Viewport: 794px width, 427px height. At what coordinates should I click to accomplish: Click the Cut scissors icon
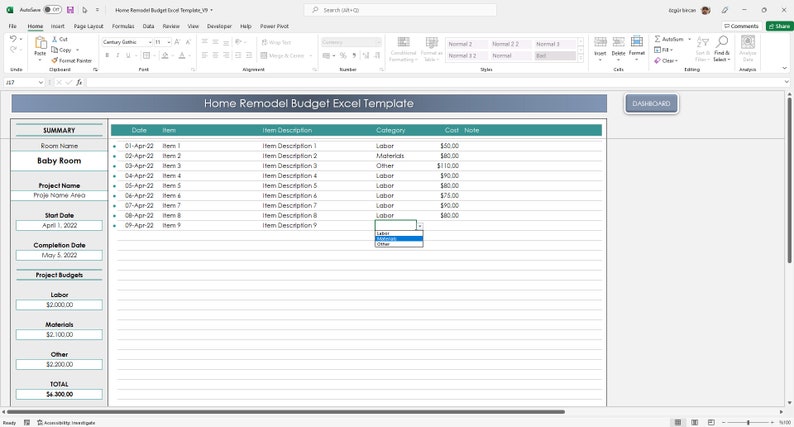point(55,39)
